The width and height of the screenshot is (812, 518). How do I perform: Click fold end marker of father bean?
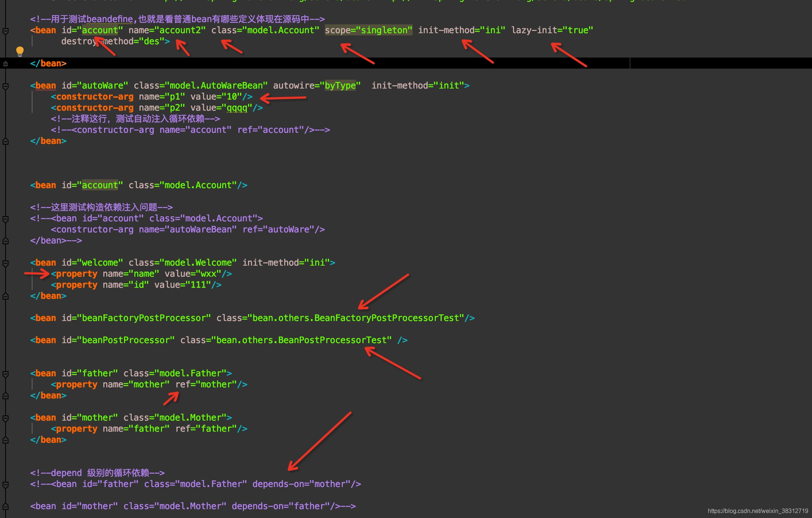click(x=6, y=396)
